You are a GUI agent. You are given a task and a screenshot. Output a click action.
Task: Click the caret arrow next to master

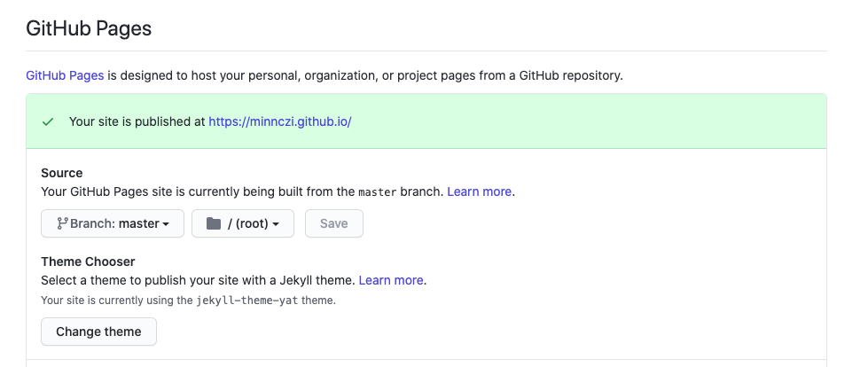(x=166, y=225)
